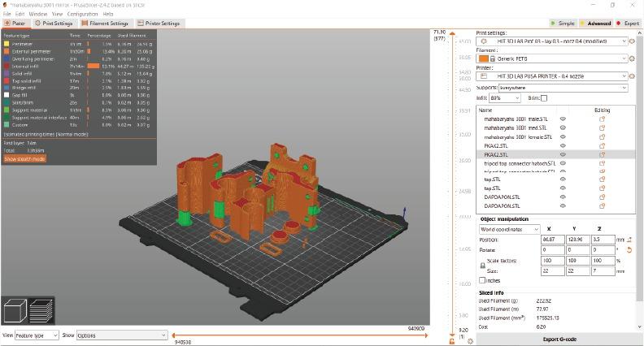Image resolution: width=644 pixels, height=346 pixels.
Task: Click right thumb of horizontal moves slider
Action: pos(426,335)
